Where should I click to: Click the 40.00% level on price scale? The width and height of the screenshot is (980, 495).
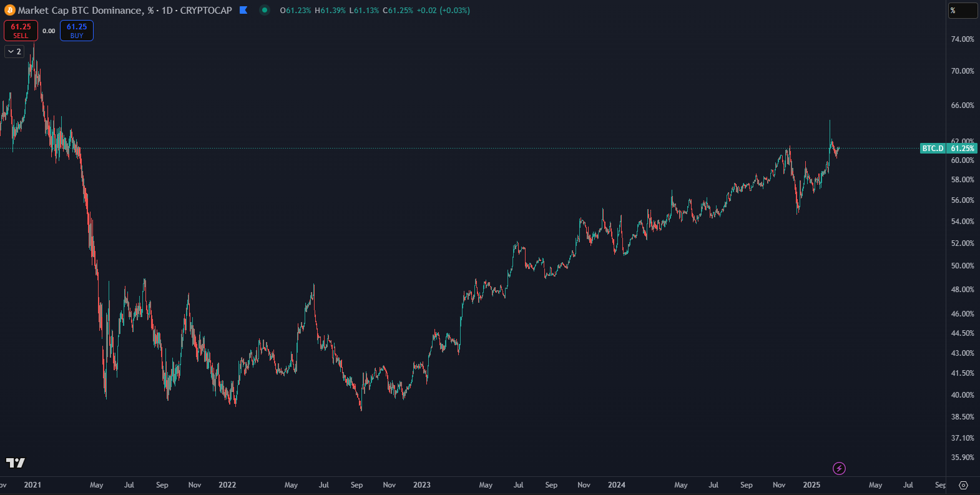(963, 395)
